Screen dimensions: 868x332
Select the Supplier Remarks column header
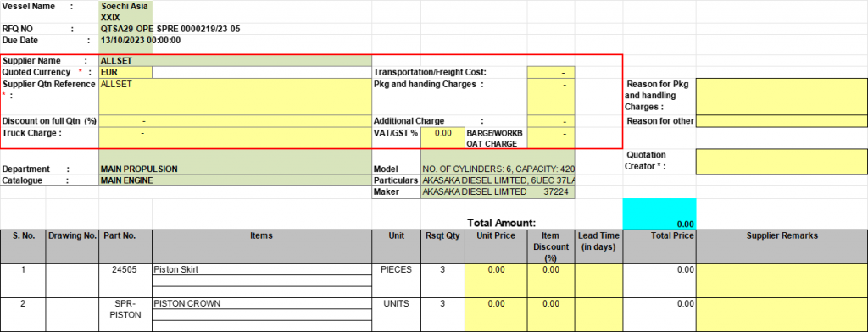click(782, 246)
